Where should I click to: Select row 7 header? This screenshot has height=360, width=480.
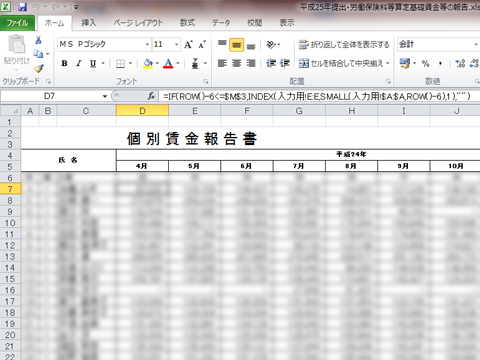coord(10,189)
